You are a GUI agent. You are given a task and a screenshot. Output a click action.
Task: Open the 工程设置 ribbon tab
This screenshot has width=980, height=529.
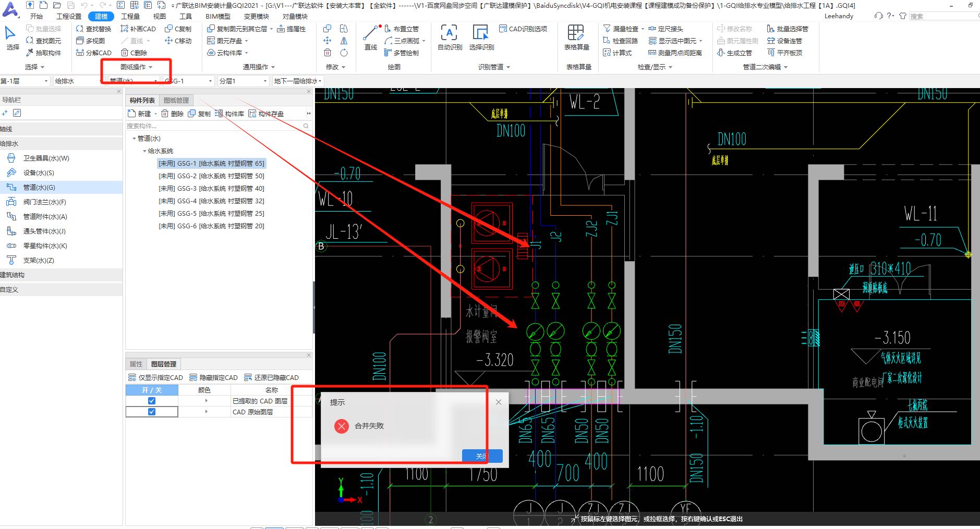[69, 16]
